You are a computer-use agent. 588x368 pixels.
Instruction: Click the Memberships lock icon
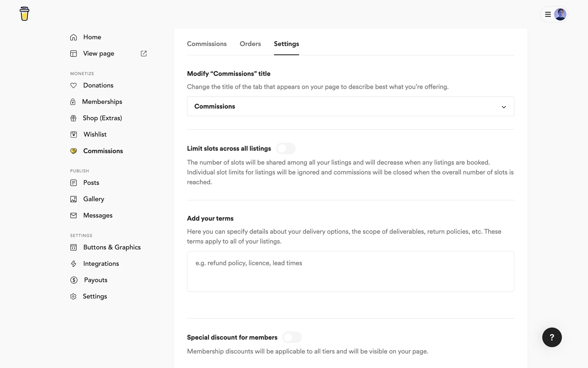(x=73, y=102)
